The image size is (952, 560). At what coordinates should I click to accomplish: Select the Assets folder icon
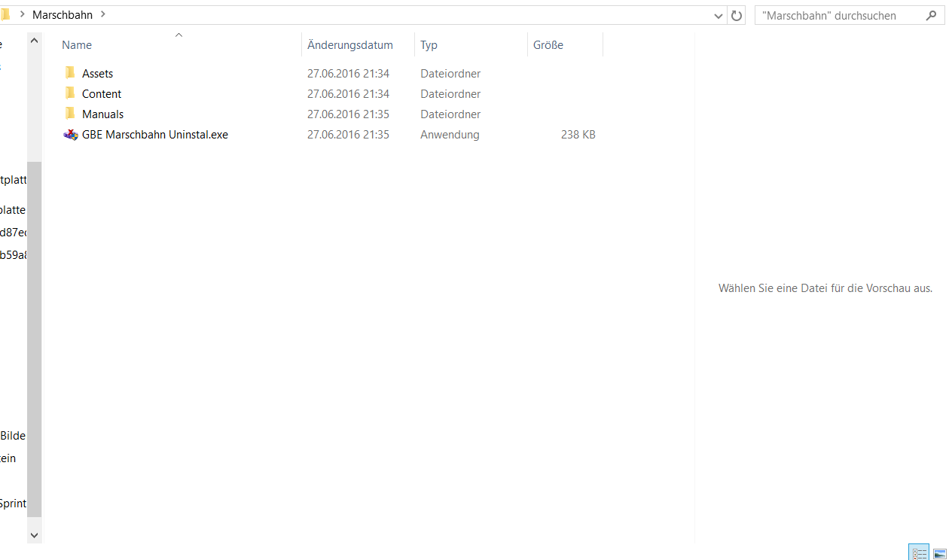[70, 73]
